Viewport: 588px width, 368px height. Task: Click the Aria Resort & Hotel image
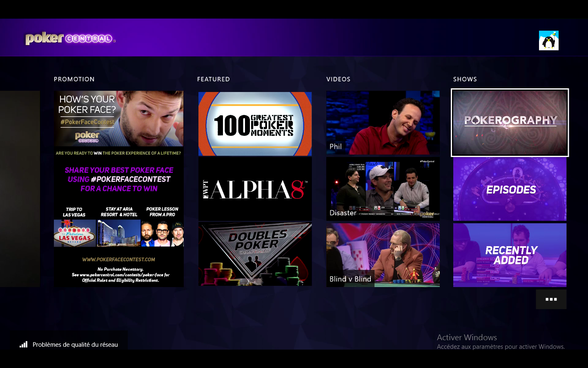(119, 233)
